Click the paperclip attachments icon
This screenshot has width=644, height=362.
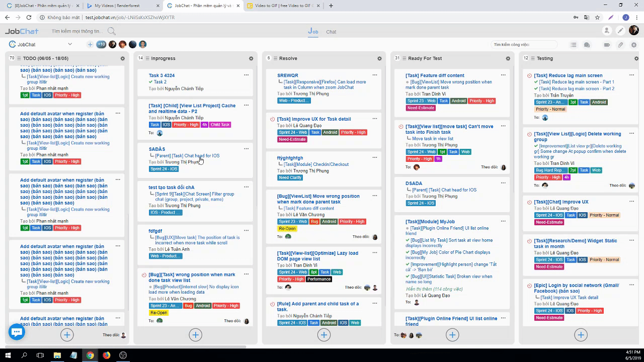coord(620,45)
